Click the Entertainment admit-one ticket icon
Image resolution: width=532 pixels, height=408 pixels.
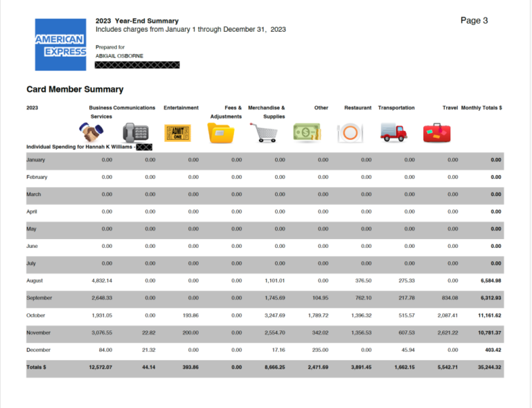pyautogui.click(x=177, y=132)
